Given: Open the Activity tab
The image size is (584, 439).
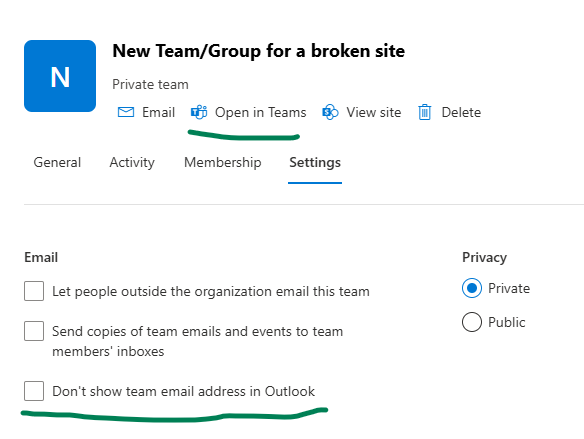Looking at the screenshot, I should click(132, 163).
